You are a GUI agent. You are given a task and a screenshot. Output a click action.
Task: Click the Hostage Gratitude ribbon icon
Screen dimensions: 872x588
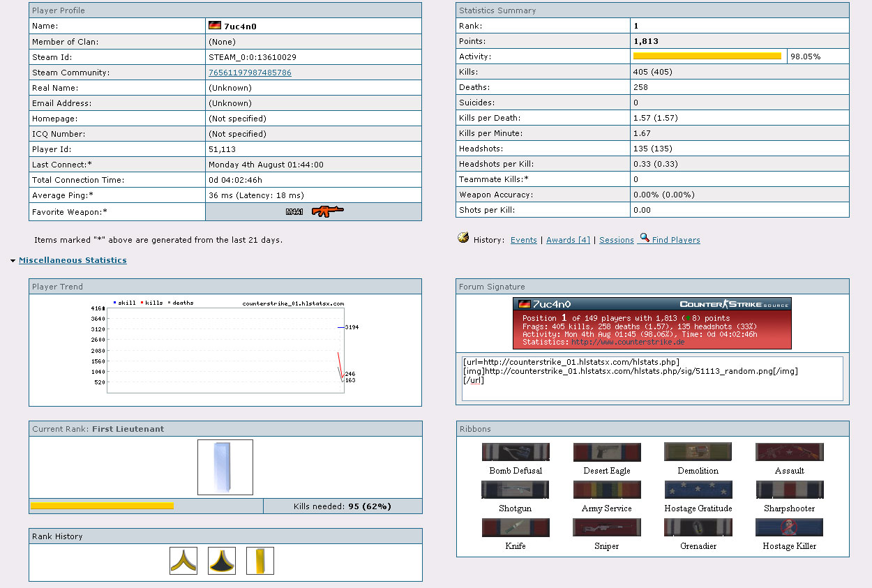click(x=698, y=490)
